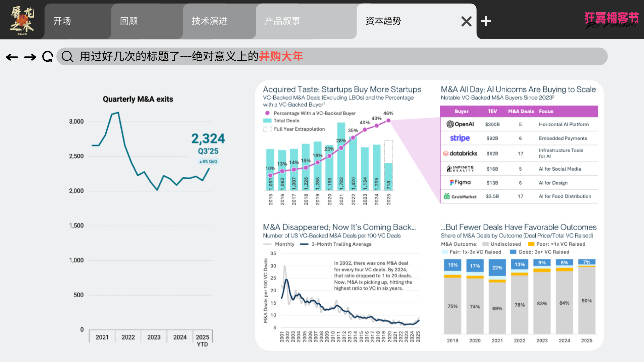The height and width of the screenshot is (362, 644).
Task: Switch to the 回顾 tab
Action: coord(129,21)
